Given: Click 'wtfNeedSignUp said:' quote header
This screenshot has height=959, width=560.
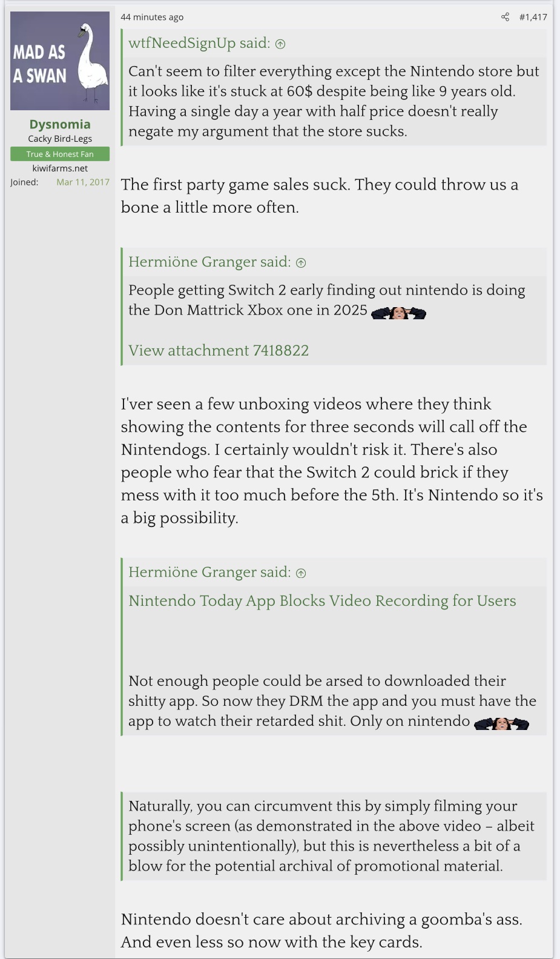Looking at the screenshot, I should (199, 43).
